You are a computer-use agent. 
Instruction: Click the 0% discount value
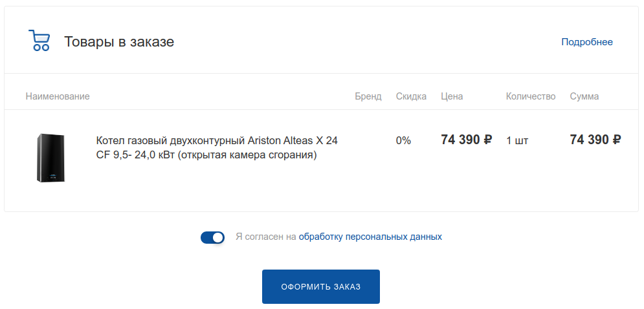tap(403, 140)
